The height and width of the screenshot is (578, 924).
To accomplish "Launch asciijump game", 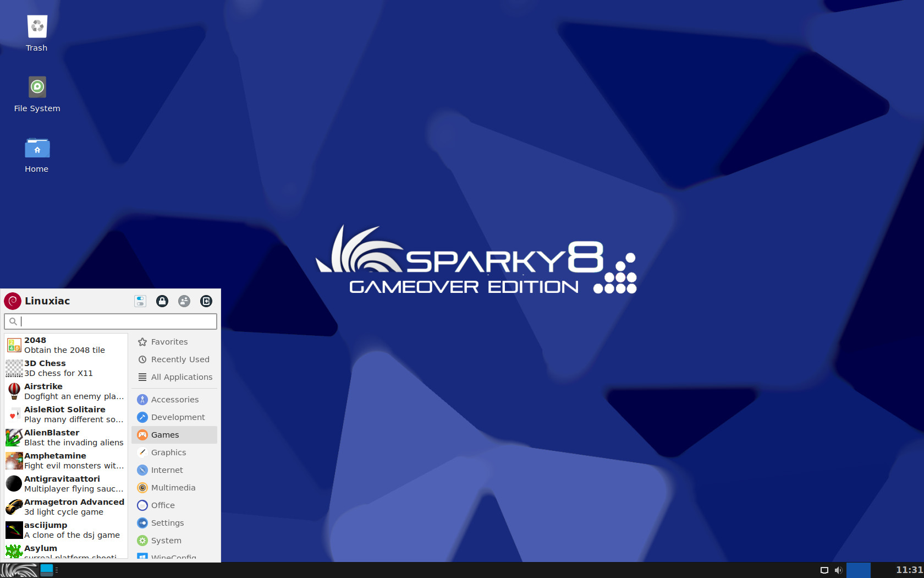I will (x=66, y=530).
